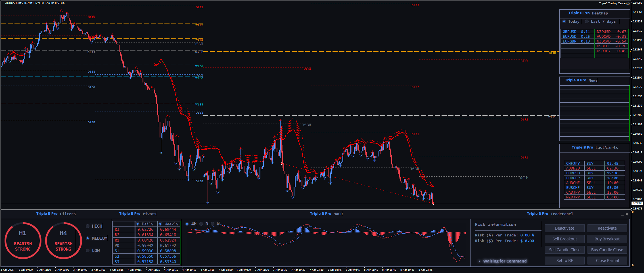The width and height of the screenshot is (644, 273).
Task: Close the TradePanel with the X icon
Action: click(x=627, y=215)
